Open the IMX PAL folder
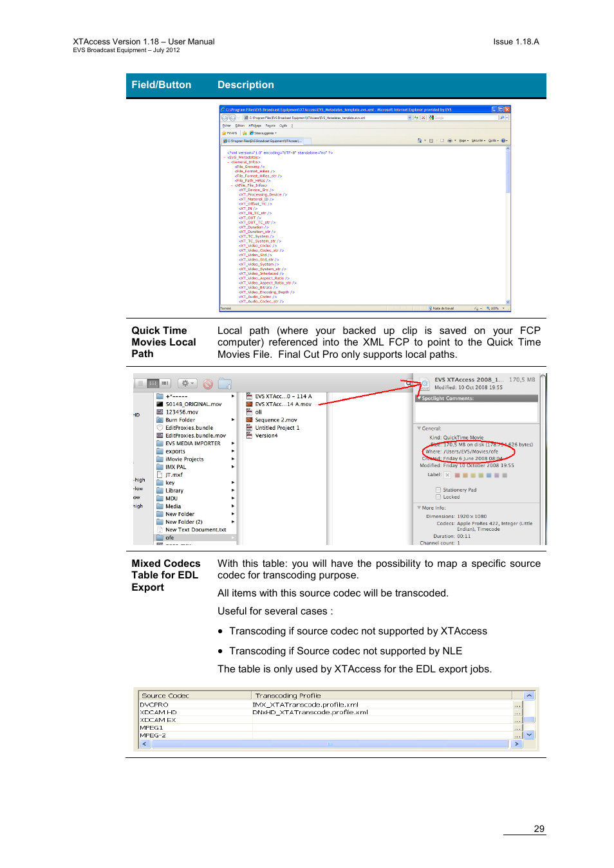The image size is (614, 868). pyautogui.click(x=171, y=467)
